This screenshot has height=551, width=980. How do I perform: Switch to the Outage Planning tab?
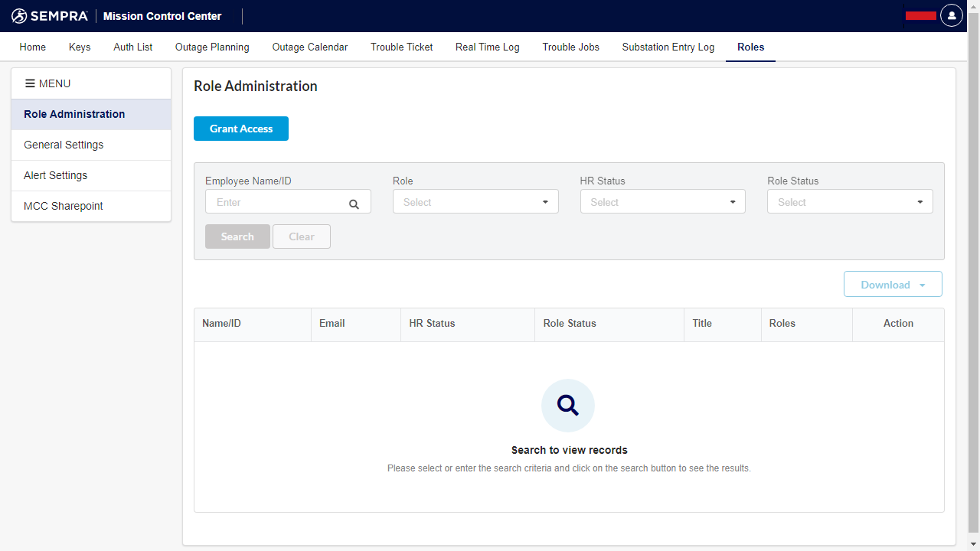pyautogui.click(x=212, y=47)
